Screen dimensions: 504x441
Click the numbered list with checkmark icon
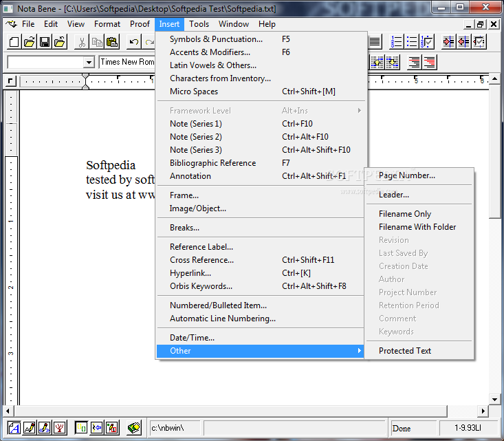pos(427,42)
